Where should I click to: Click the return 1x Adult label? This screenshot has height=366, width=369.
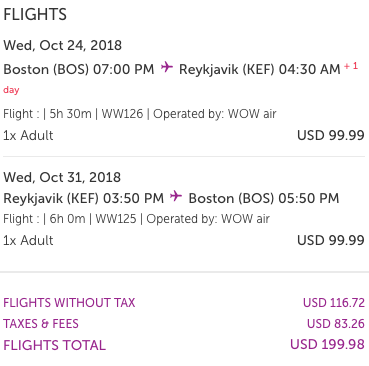coord(28,240)
